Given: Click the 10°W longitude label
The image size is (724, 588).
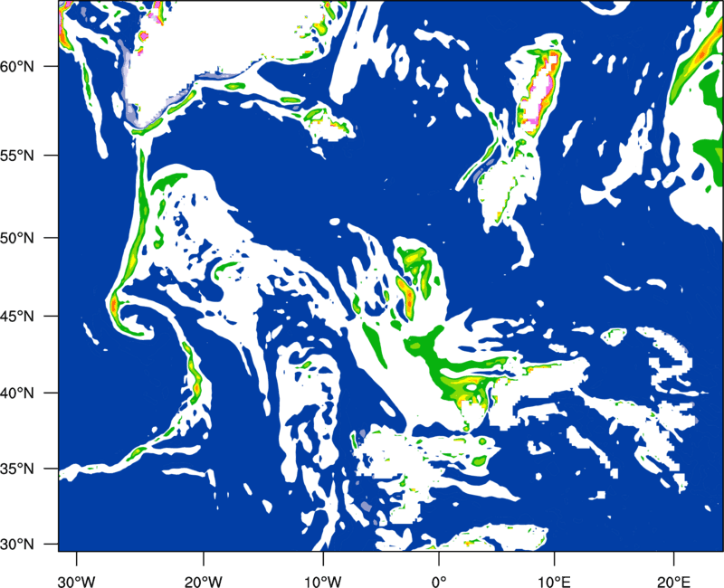Looking at the screenshot, I should [x=323, y=582].
